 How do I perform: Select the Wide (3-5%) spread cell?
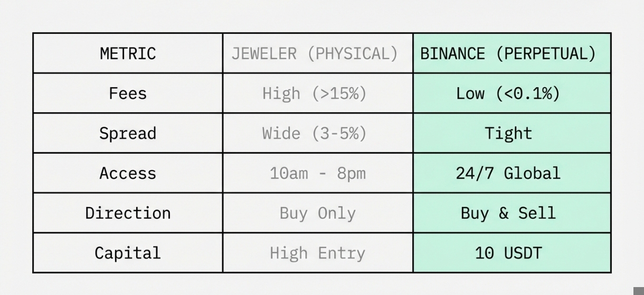[x=315, y=133]
